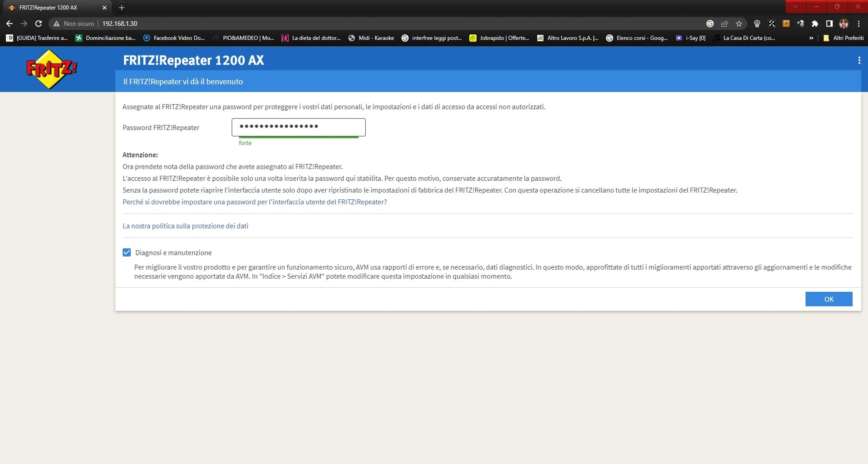868x464 pixels.
Task: Click the OK button
Action: click(828, 299)
